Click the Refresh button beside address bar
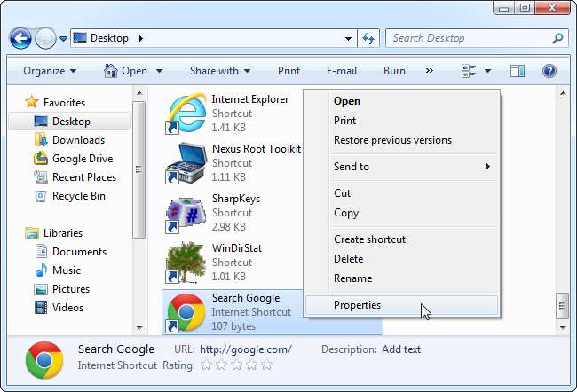Image resolution: width=577 pixels, height=392 pixels. 368,38
